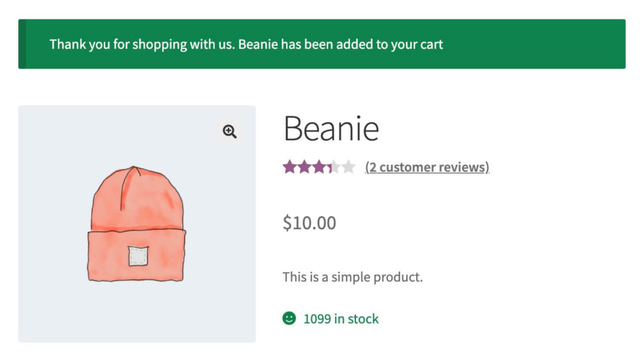Click the green smiley stock icon
This screenshot has height=360, width=644.
tap(289, 318)
